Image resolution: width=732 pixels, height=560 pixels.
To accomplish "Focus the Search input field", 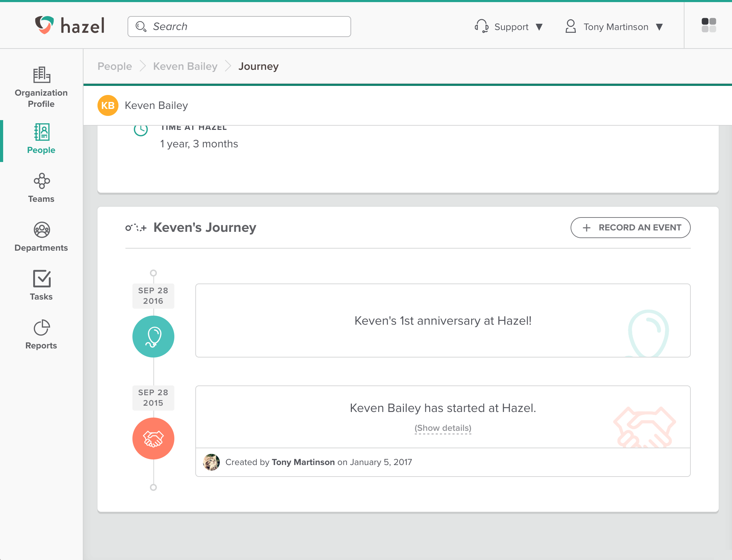I will tap(239, 27).
